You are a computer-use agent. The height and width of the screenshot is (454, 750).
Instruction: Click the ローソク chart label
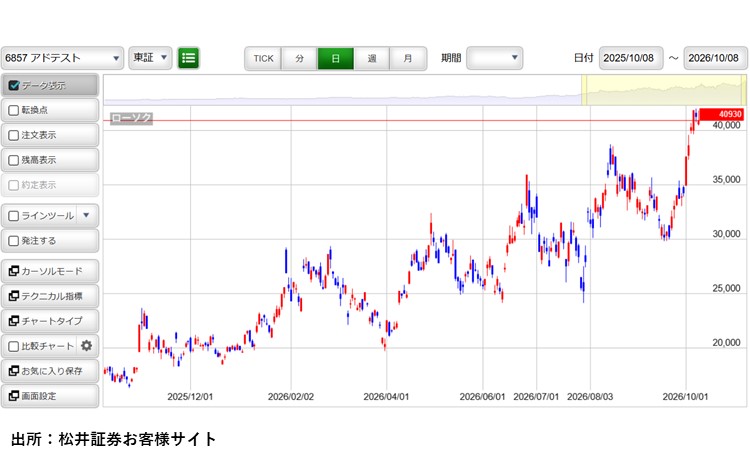(132, 118)
